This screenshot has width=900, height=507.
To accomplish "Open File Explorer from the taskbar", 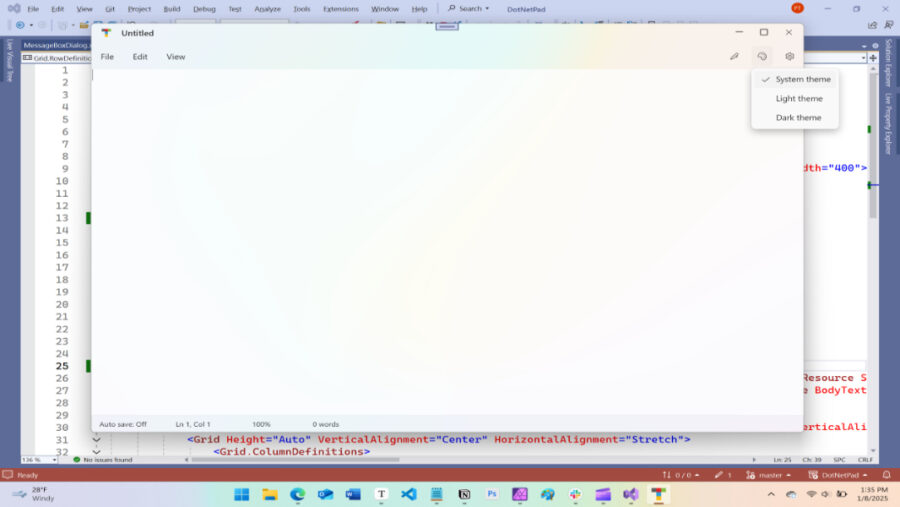I will (270, 494).
